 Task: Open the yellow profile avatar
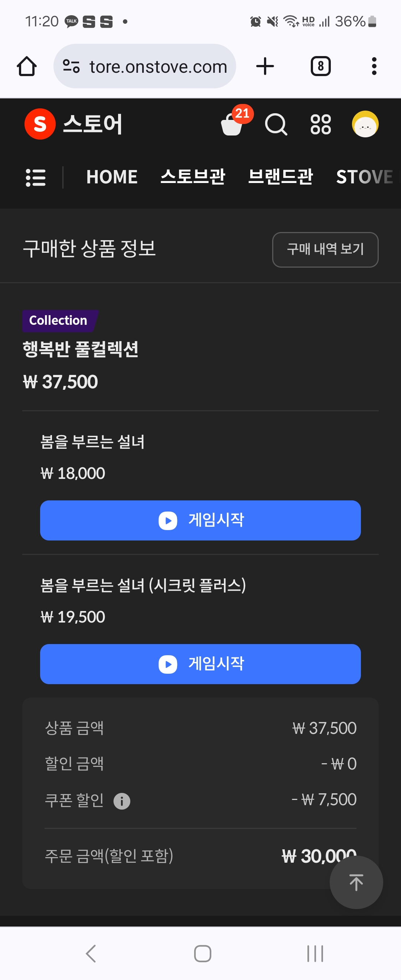coord(365,124)
